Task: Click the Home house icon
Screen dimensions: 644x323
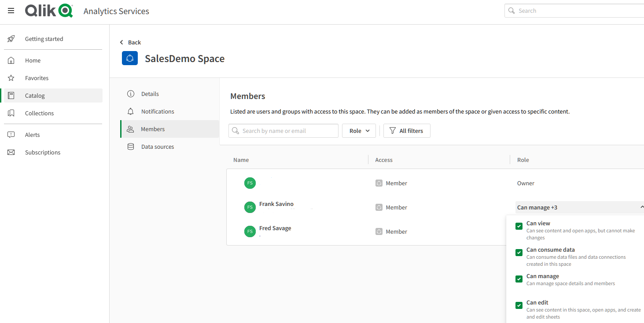Action: tap(11, 60)
